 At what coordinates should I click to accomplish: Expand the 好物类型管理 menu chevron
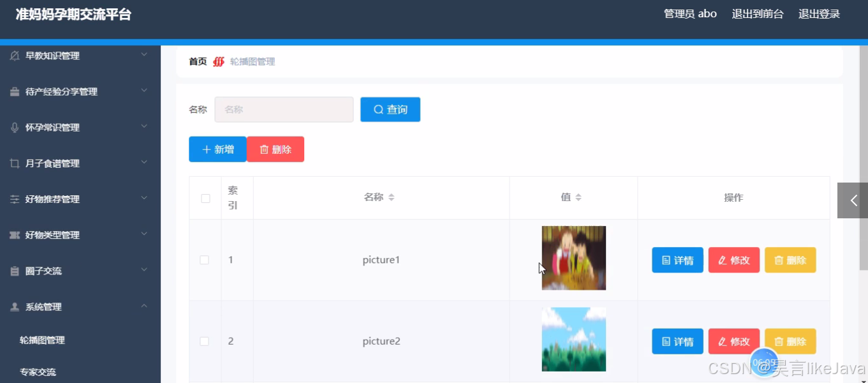(x=144, y=234)
